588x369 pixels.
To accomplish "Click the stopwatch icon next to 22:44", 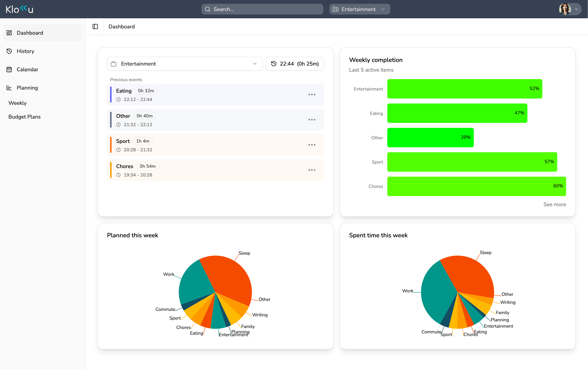I will [274, 64].
